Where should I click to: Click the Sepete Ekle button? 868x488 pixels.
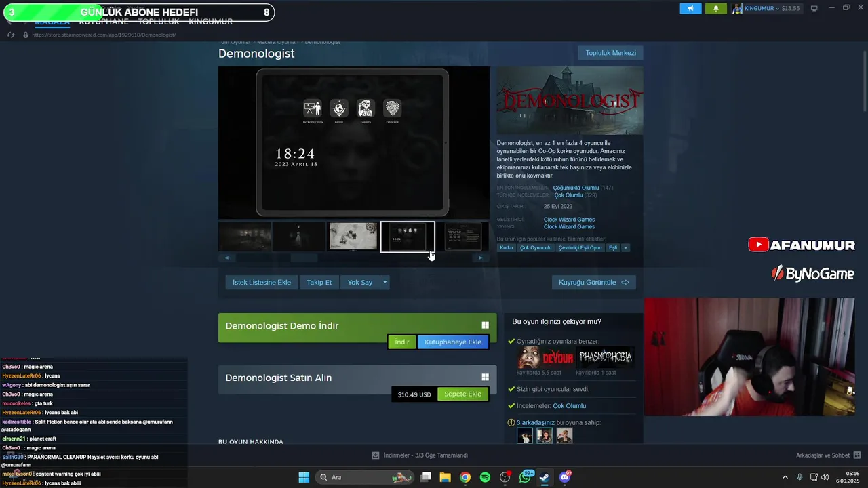pyautogui.click(x=462, y=394)
